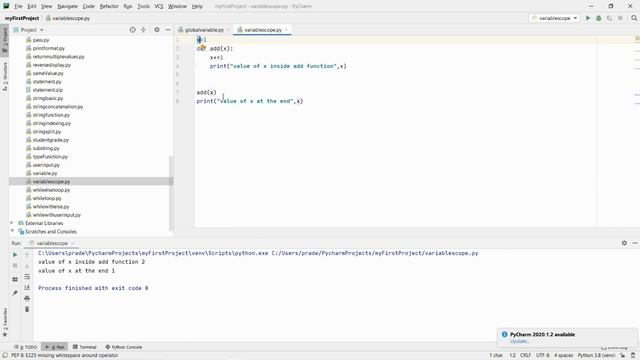Collapse Scratches and Consoles node
The height and width of the screenshot is (360, 640).
12,231
